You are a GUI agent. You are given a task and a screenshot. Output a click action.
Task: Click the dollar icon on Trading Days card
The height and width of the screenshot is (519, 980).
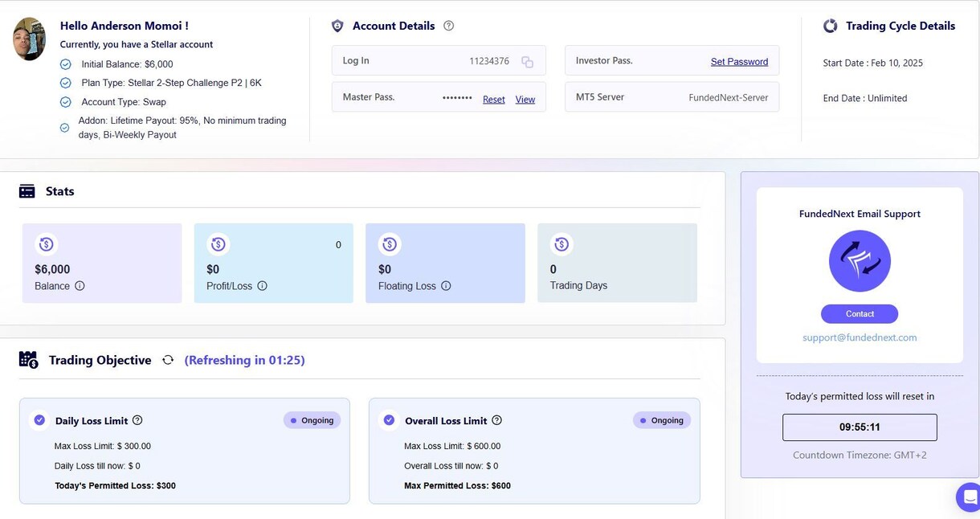(x=561, y=244)
